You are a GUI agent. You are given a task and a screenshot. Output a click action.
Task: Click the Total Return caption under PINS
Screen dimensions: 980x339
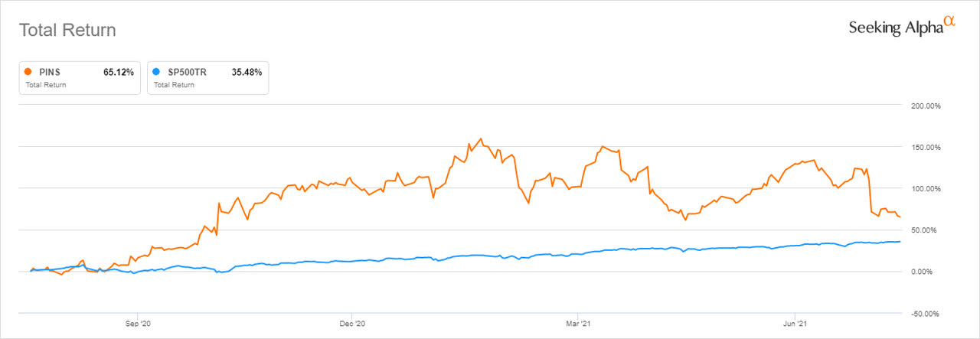pyautogui.click(x=45, y=85)
